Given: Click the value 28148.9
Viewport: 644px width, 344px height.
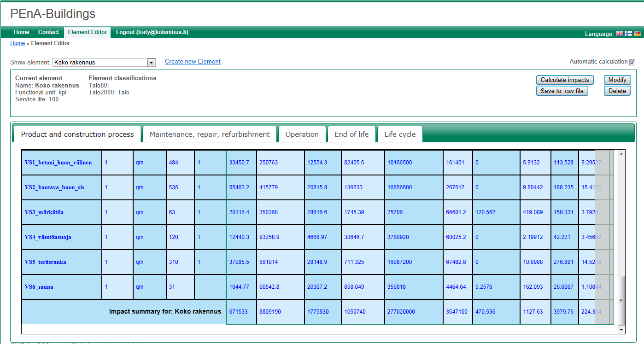Looking at the screenshot, I should tap(317, 262).
